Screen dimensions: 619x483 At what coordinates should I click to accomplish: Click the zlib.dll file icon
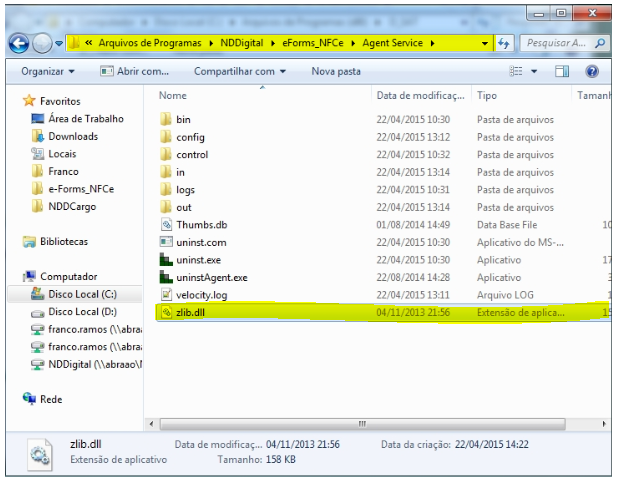tap(167, 312)
